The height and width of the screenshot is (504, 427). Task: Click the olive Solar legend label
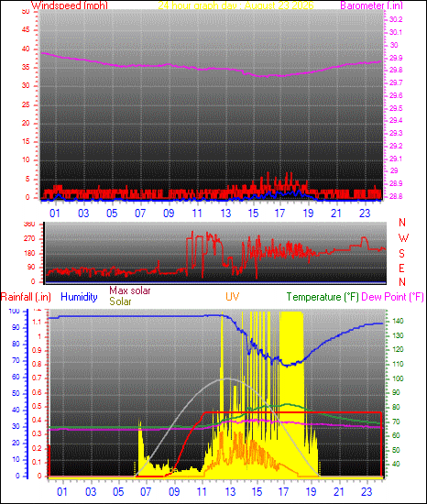[120, 301]
